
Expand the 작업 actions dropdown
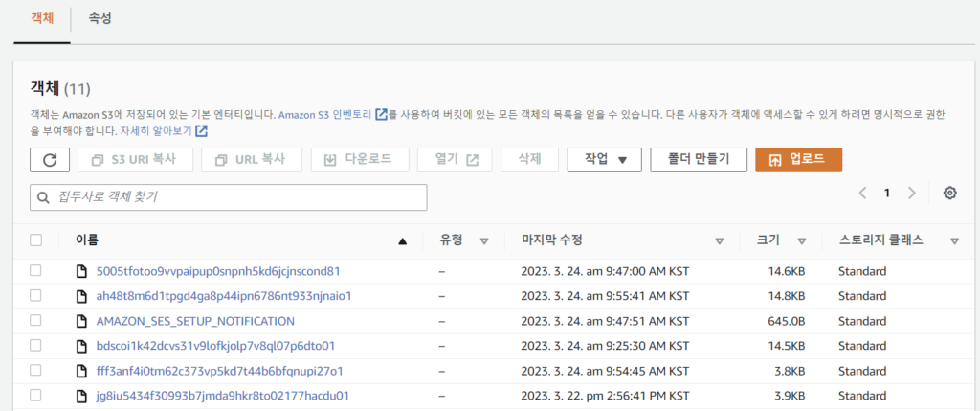click(604, 160)
